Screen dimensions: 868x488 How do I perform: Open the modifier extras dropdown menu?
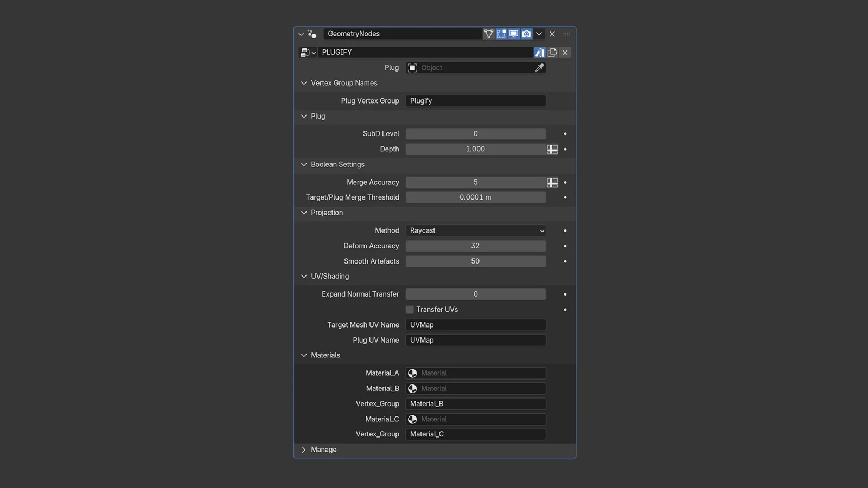539,34
